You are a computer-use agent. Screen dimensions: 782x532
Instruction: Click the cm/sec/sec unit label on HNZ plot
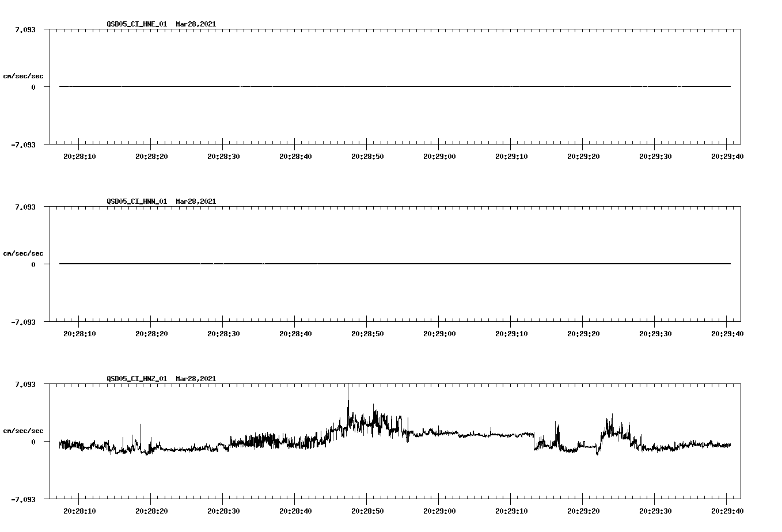pos(24,430)
